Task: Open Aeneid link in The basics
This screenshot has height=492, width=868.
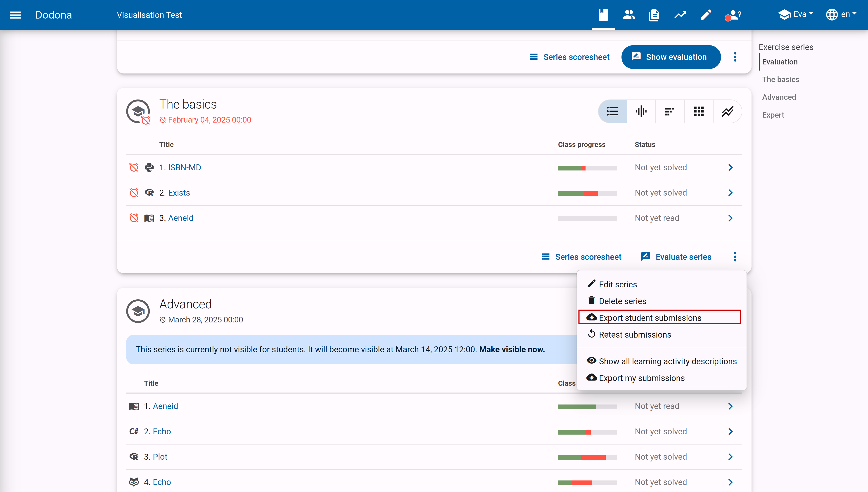Action: tap(181, 218)
